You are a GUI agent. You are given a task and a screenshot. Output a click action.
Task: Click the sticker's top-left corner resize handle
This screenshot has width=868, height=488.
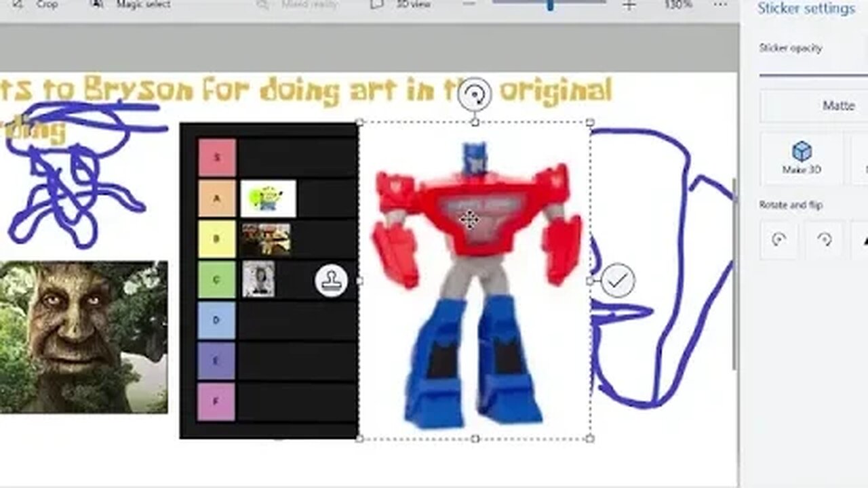click(359, 123)
